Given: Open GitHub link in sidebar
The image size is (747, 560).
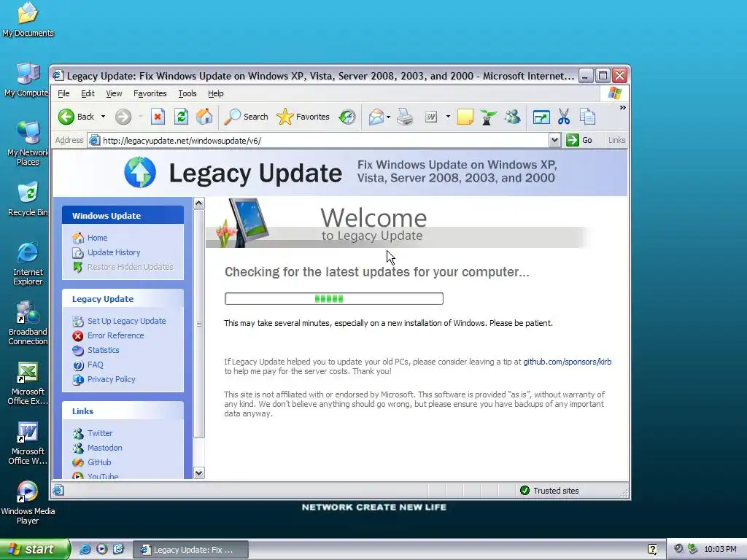Looking at the screenshot, I should pyautogui.click(x=99, y=462).
